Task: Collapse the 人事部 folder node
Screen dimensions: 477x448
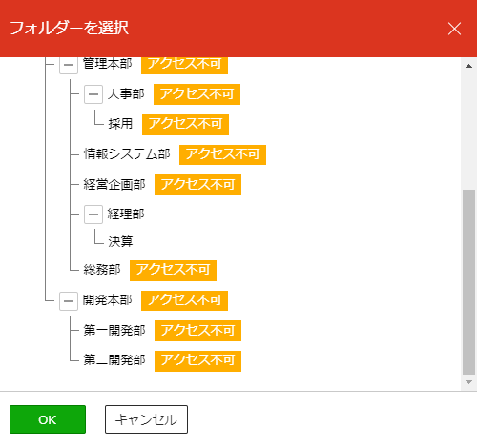Action: [x=93, y=94]
